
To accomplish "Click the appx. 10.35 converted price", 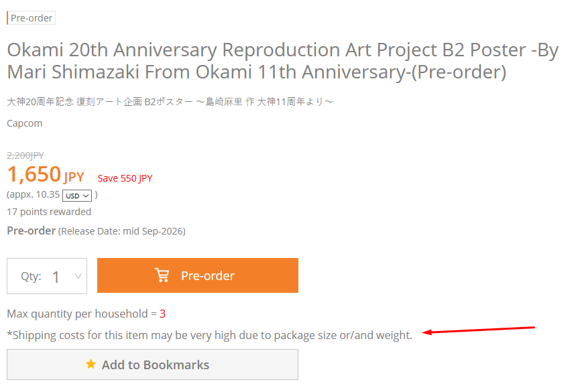I will pyautogui.click(x=34, y=195).
